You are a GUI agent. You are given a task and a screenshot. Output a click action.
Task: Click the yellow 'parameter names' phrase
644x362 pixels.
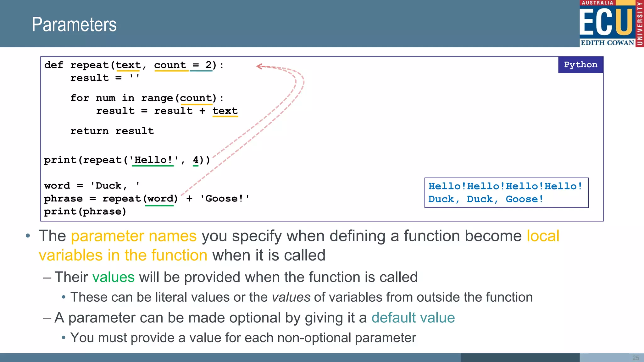coord(134,236)
